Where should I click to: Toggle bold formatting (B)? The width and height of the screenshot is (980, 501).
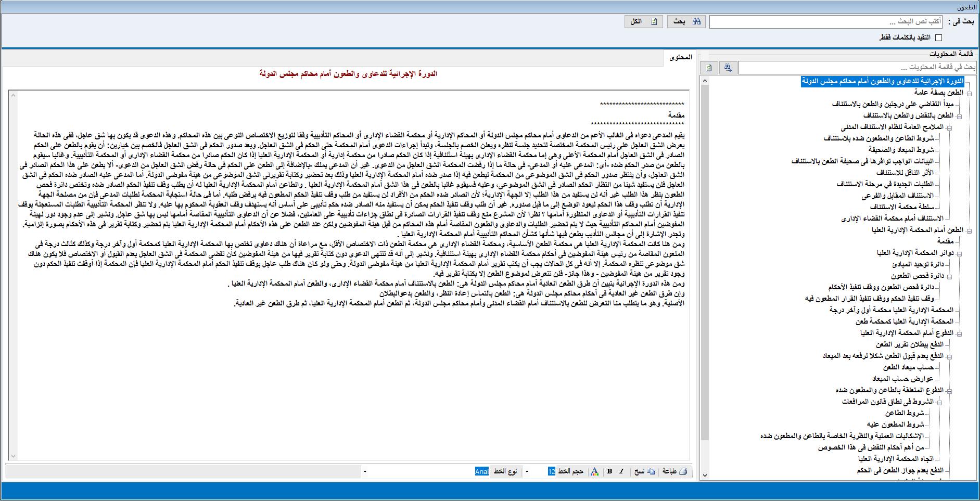pos(609,471)
